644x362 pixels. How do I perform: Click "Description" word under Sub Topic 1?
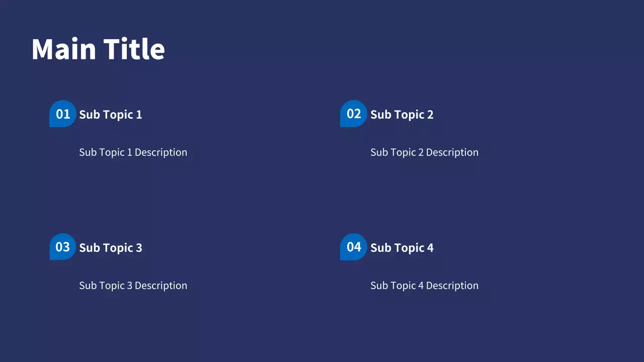point(160,152)
